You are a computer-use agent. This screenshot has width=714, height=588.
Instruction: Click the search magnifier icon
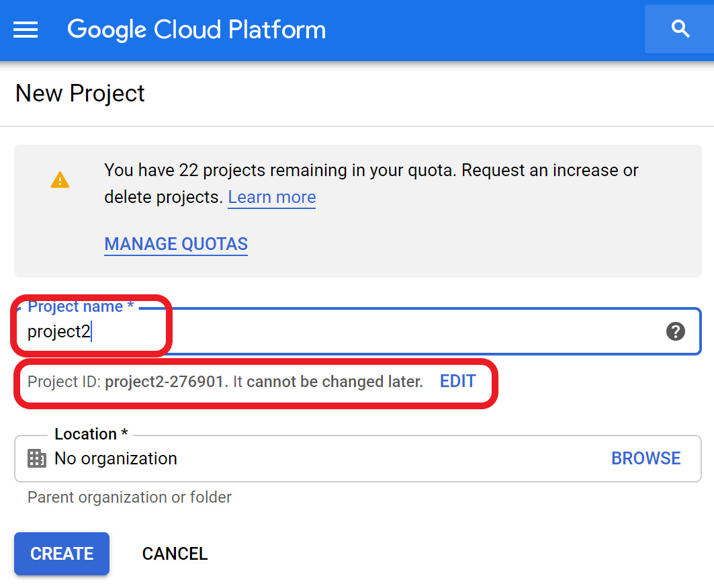tap(680, 29)
